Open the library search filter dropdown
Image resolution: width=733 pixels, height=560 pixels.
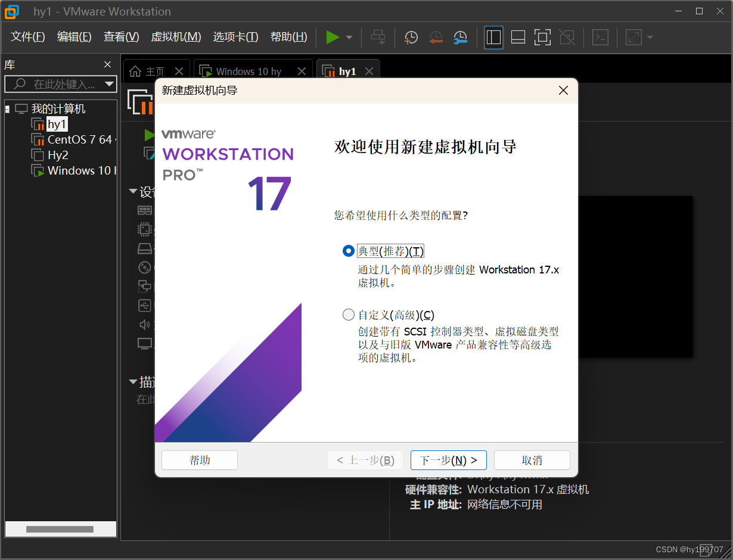pos(110,84)
